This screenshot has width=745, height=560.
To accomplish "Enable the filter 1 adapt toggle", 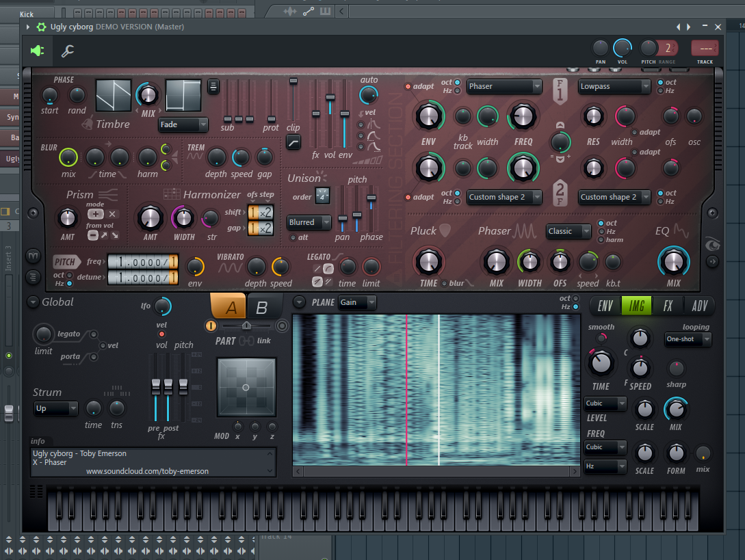I will point(408,86).
